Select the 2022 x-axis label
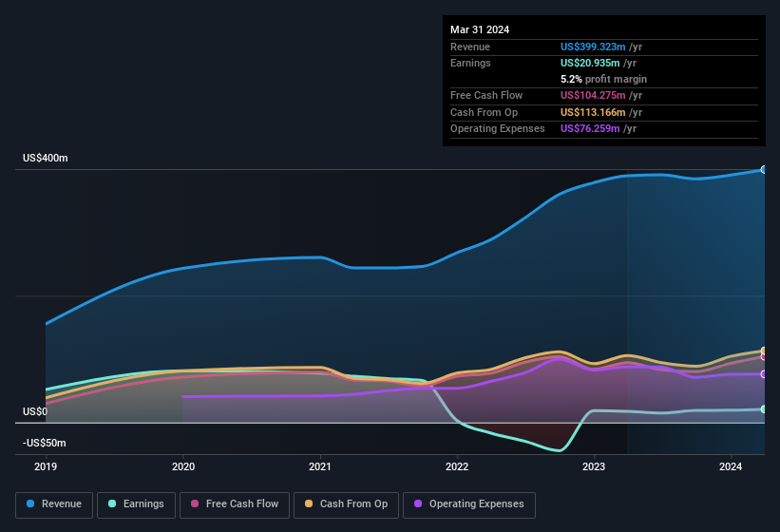This screenshot has height=532, width=780. (x=457, y=466)
